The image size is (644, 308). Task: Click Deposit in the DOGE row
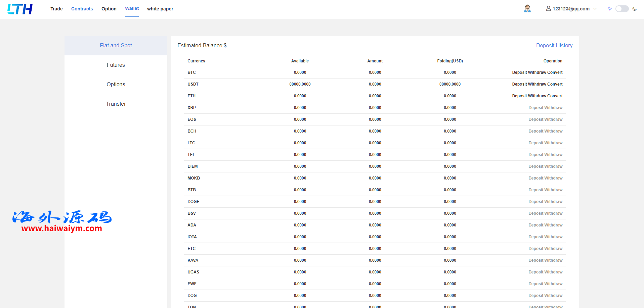coord(535,202)
